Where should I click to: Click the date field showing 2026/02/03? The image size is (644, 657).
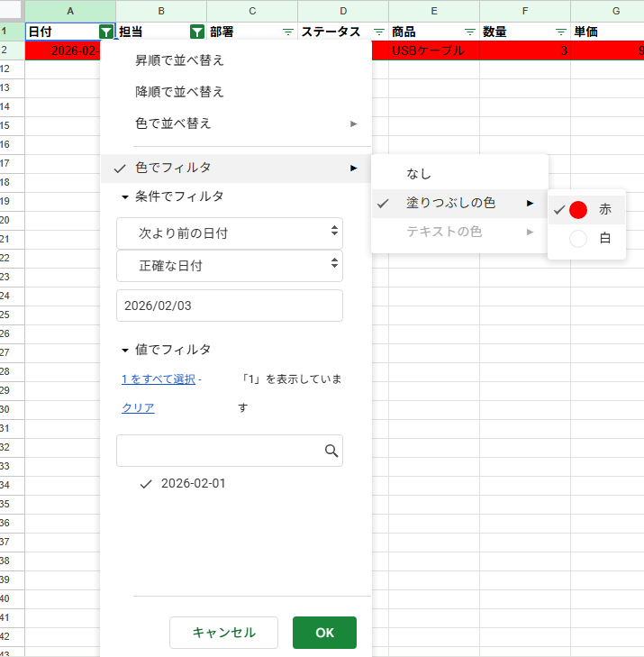229,306
